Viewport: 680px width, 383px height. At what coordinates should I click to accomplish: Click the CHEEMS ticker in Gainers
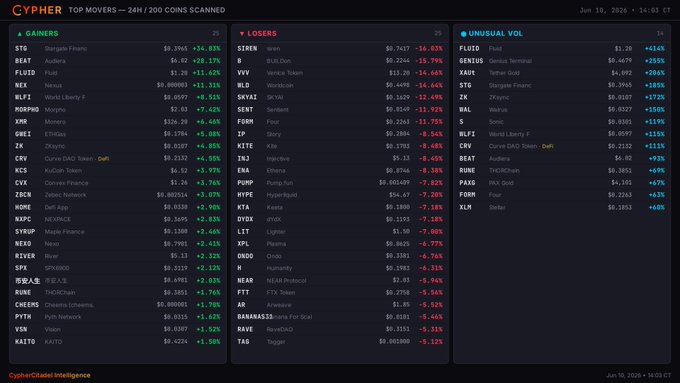click(27, 305)
